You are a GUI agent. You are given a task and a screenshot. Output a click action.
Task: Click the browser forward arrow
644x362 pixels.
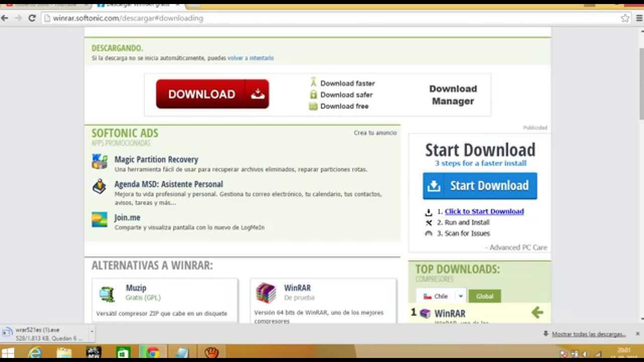(x=18, y=18)
